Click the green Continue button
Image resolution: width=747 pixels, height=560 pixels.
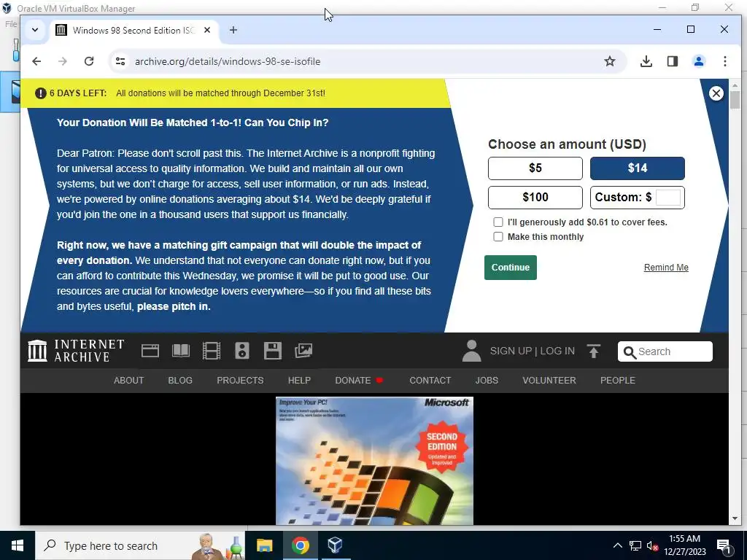pyautogui.click(x=510, y=268)
